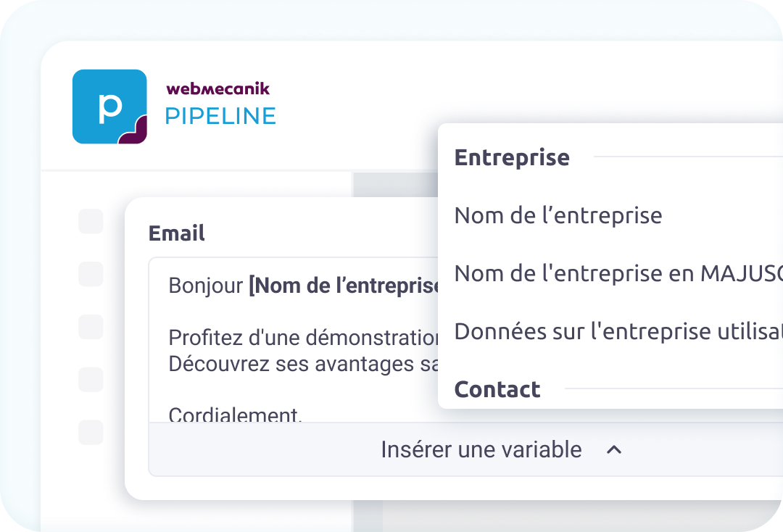
Task: Click the "Contact" section header in dropdown
Action: pos(497,389)
